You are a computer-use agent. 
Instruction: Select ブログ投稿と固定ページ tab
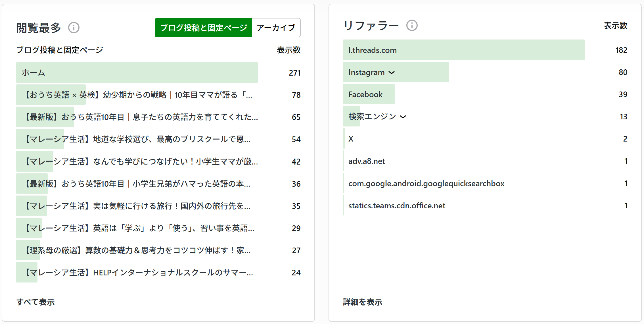(x=203, y=28)
